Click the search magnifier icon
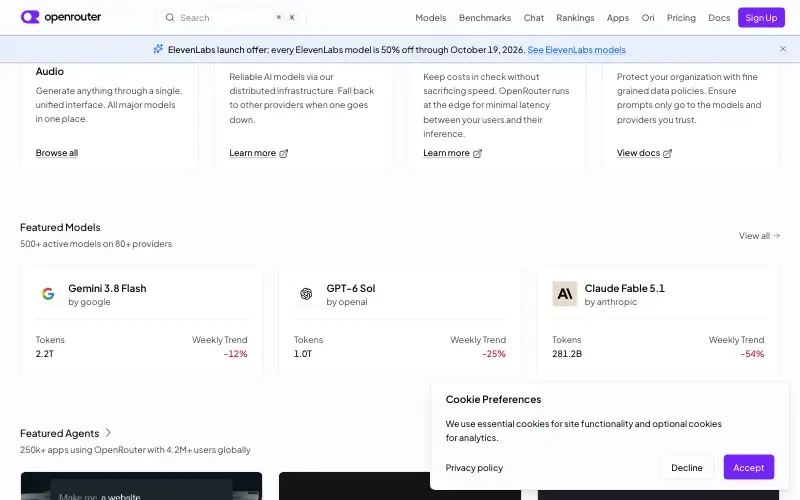The image size is (800, 500). pos(170,17)
